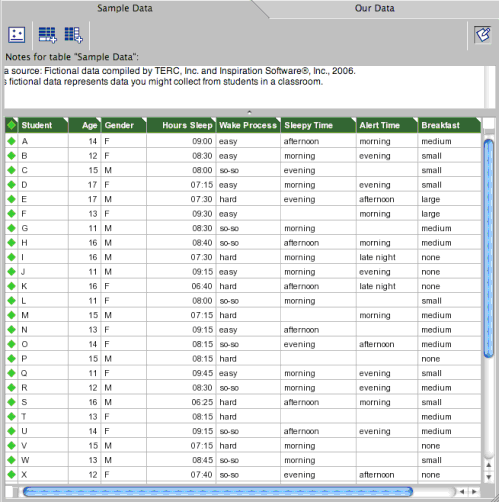
Task: Select row marker for student P
Action: point(11,359)
